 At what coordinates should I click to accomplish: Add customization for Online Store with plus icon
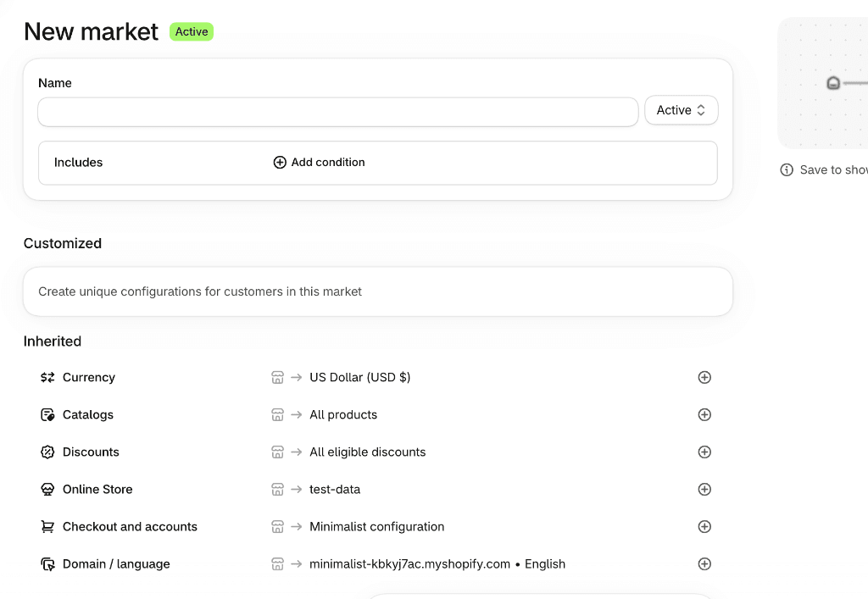704,490
